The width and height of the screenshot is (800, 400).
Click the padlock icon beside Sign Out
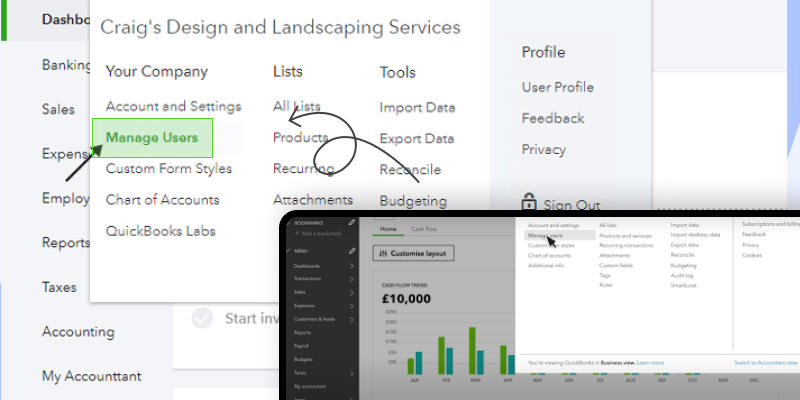pyautogui.click(x=529, y=202)
